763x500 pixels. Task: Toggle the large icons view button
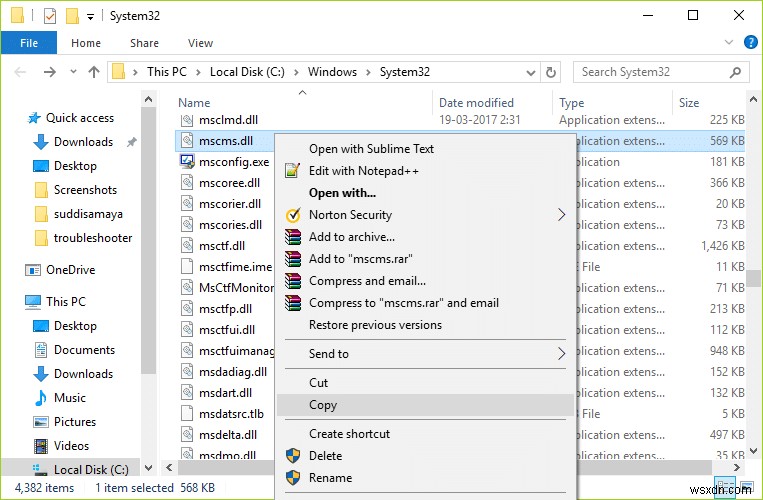pos(748,487)
